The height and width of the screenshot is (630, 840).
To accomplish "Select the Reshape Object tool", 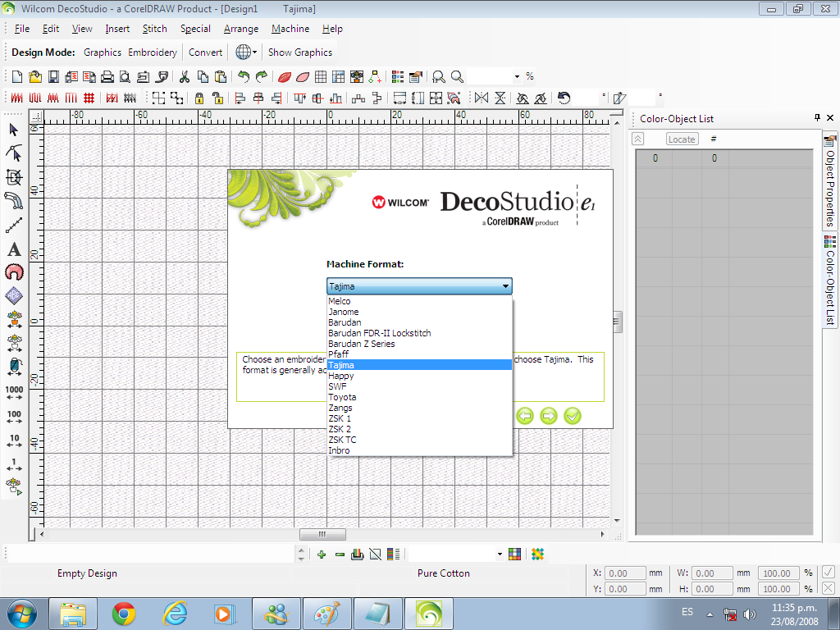I will pyautogui.click(x=14, y=153).
